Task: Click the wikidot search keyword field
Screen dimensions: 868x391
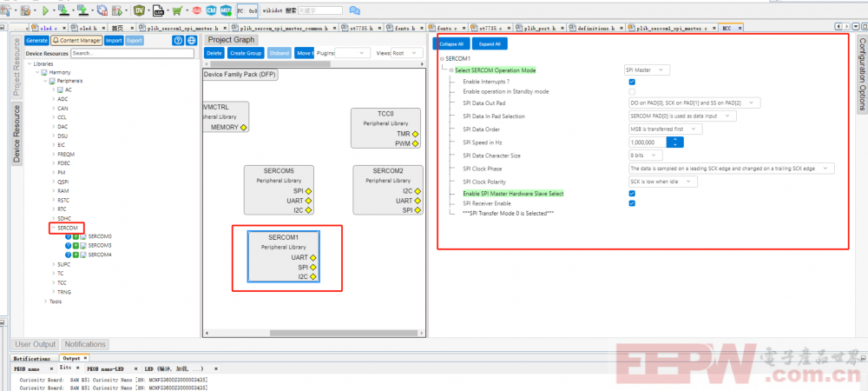Action: click(319, 10)
